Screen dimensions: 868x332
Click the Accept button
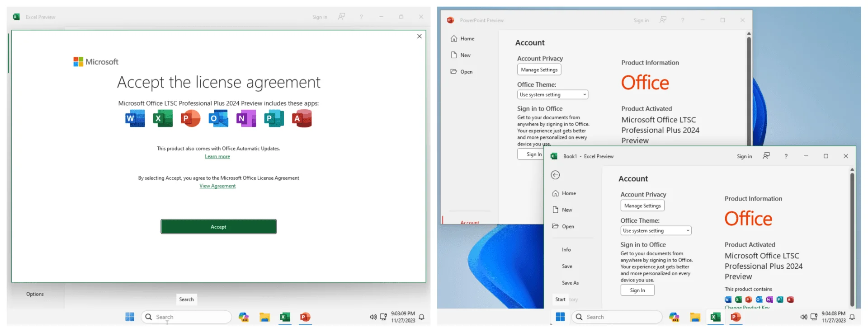218,227
